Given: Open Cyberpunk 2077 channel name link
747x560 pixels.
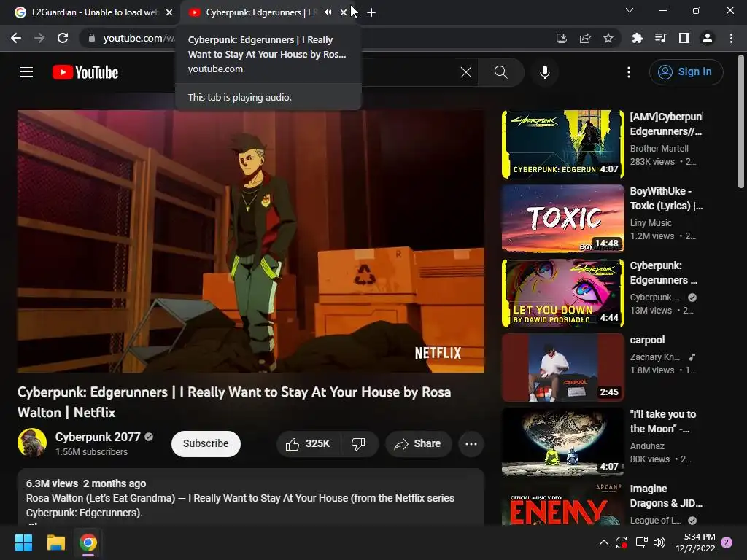Looking at the screenshot, I should pyautogui.click(x=98, y=437).
